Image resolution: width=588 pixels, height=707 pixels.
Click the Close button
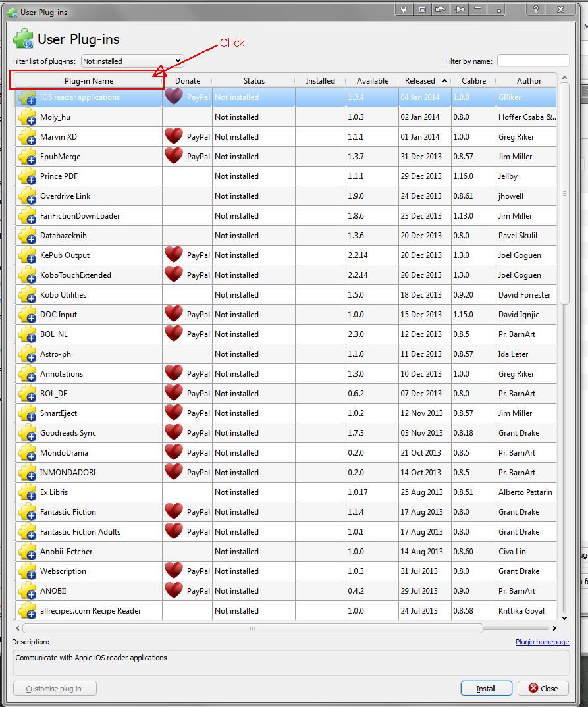(x=543, y=689)
